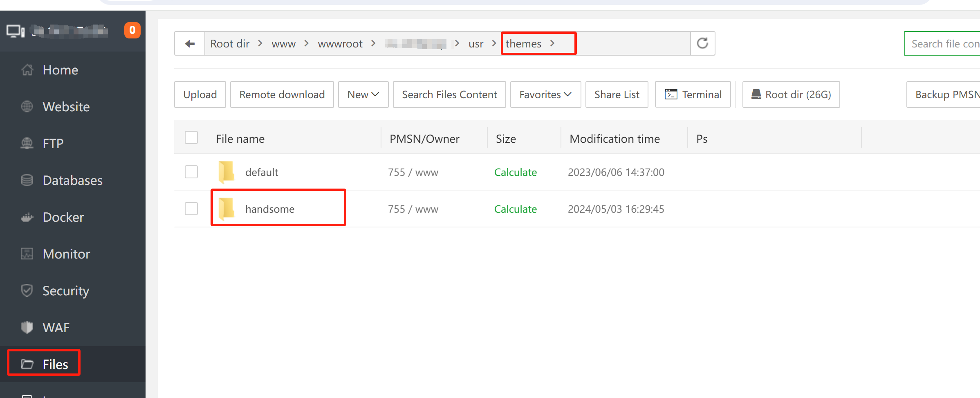Expand chevron after usr breadcrumb
The height and width of the screenshot is (398, 980).
coord(494,43)
